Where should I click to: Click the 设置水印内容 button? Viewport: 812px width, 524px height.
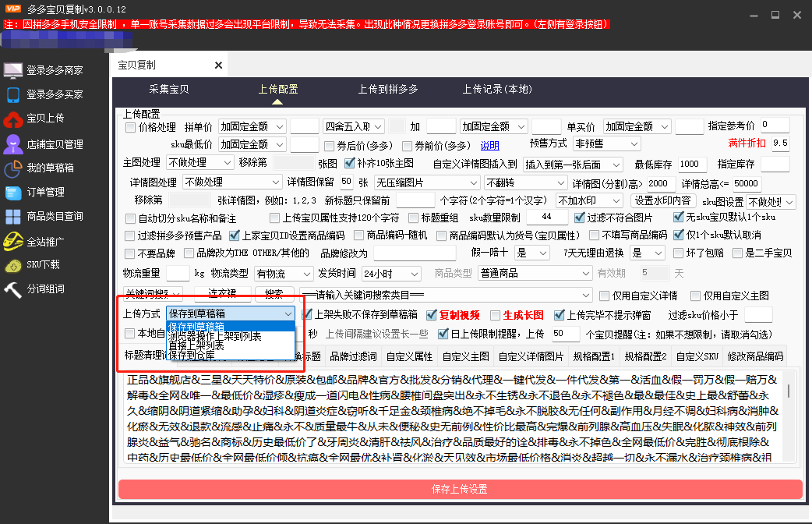[x=663, y=200]
